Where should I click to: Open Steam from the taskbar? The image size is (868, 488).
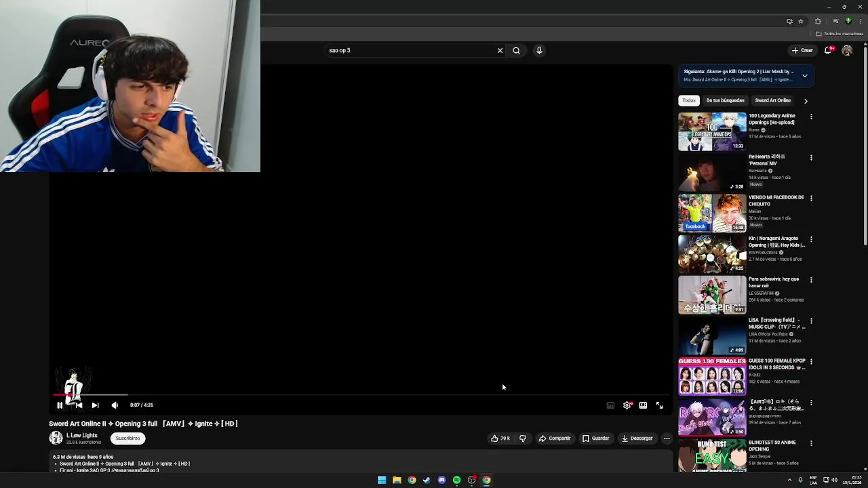coord(427,480)
